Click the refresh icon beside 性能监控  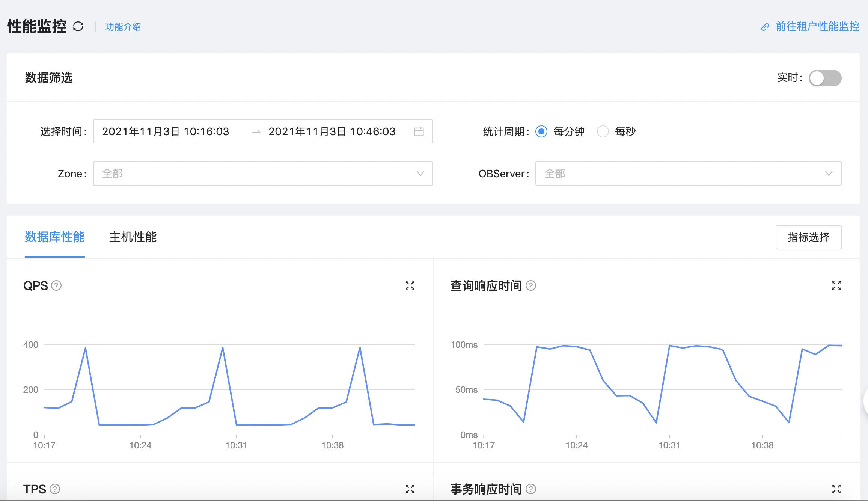[x=78, y=27]
